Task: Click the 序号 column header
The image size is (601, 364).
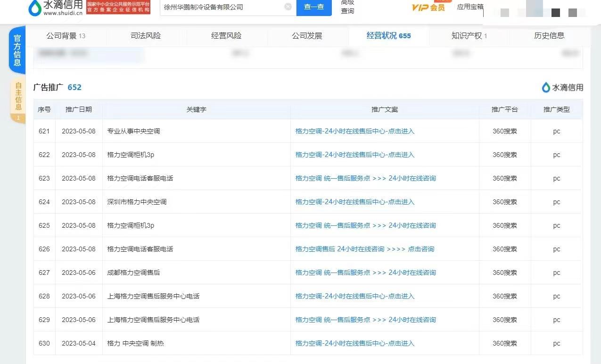Action: coord(44,109)
